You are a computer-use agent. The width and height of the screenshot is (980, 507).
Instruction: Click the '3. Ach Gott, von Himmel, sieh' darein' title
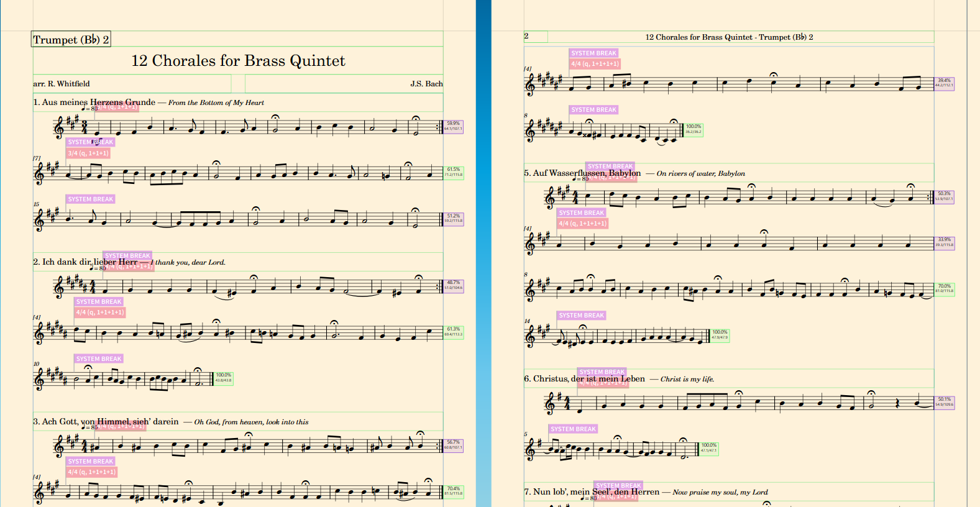pos(106,421)
